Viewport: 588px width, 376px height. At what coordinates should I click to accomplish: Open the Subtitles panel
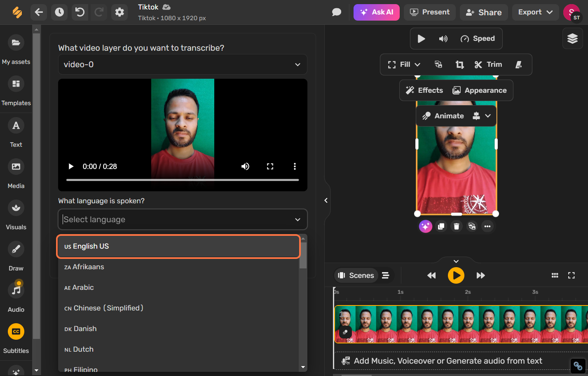click(16, 338)
